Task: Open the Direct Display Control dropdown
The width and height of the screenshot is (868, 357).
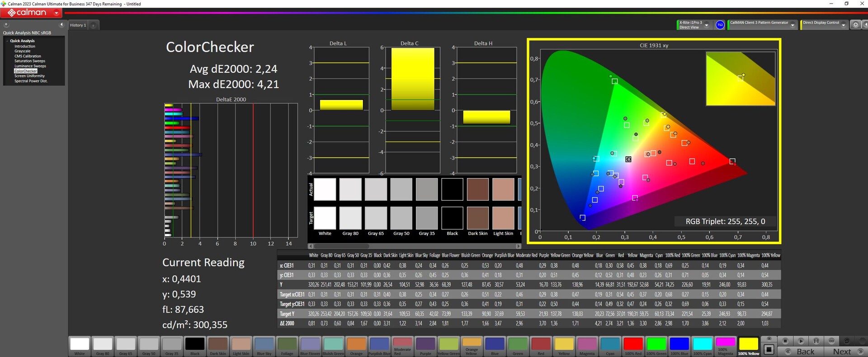Action: click(x=843, y=25)
